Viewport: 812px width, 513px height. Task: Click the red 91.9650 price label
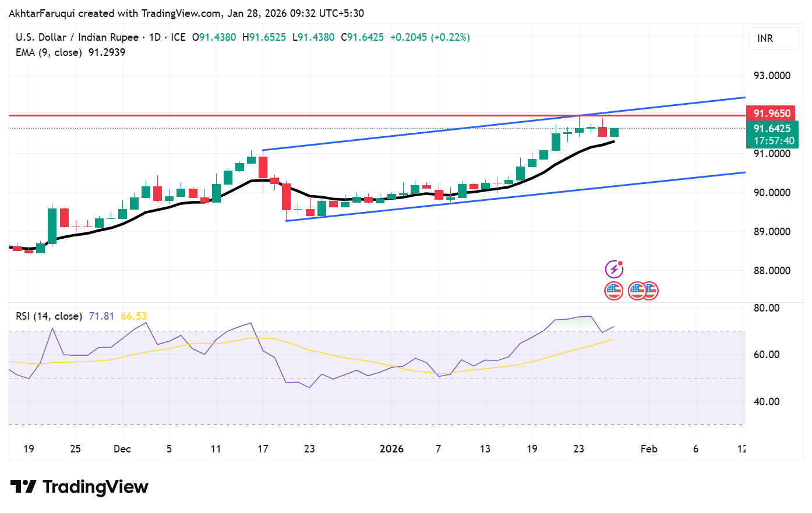click(772, 114)
